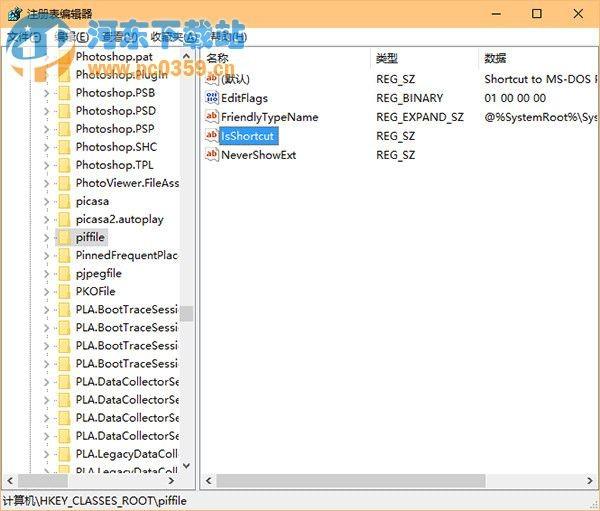Click the binary icon beside EditFlags

point(212,98)
